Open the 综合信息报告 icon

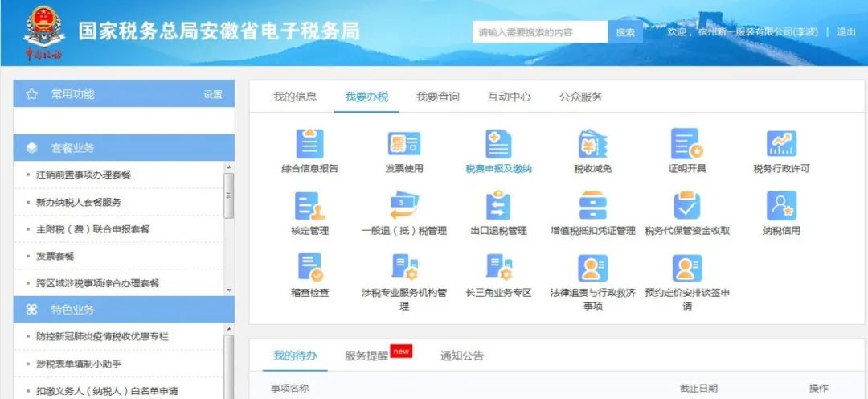point(309,144)
